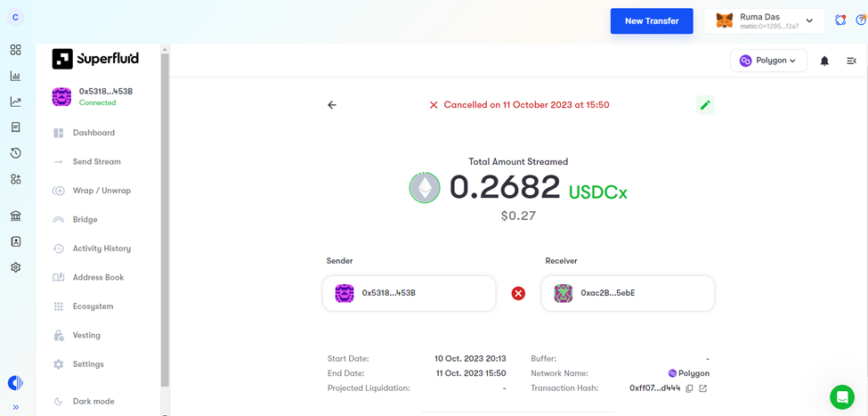Open the Send Stream menu item
Viewport: 868px width, 416px height.
(96, 162)
